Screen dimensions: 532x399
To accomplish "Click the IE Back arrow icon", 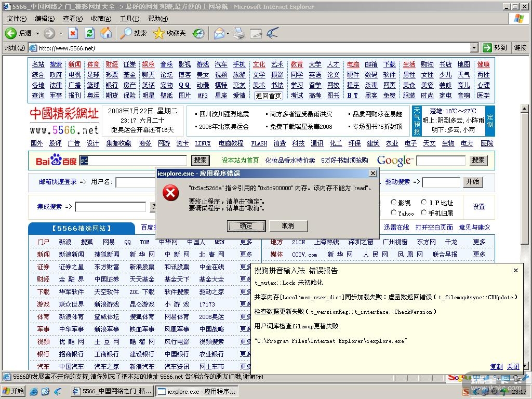I will click(x=11, y=33).
